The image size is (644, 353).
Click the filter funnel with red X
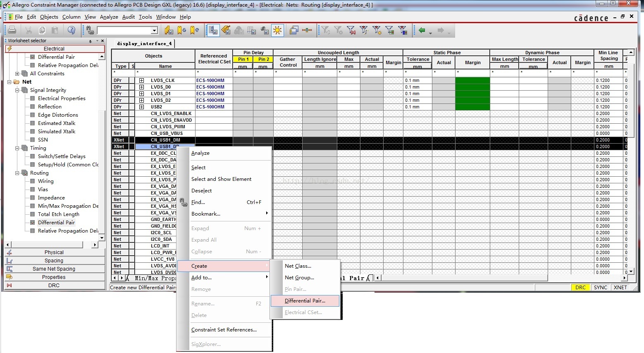point(351,30)
